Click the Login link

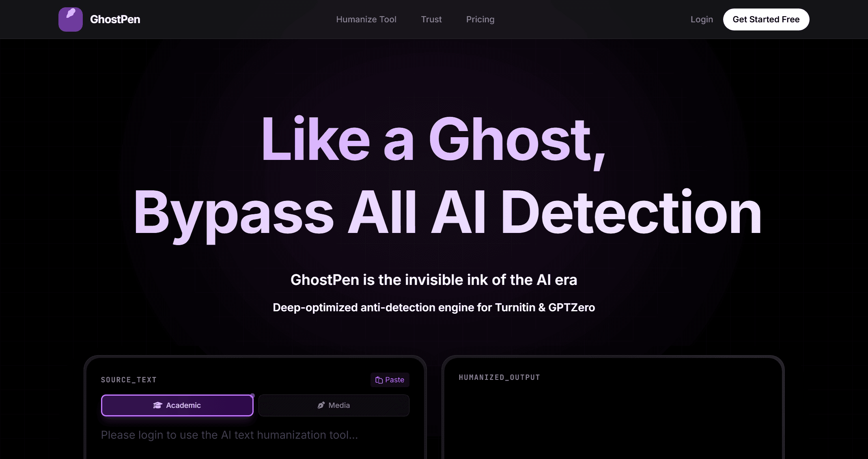click(x=701, y=19)
